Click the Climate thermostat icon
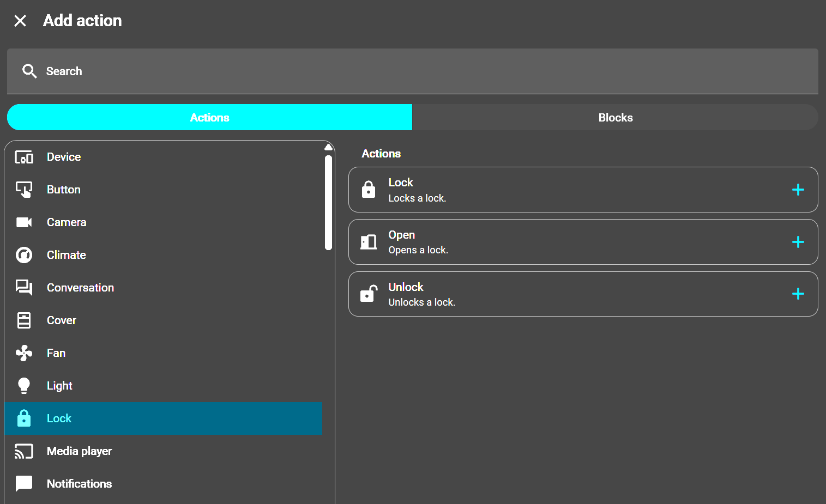Image resolution: width=826 pixels, height=504 pixels. [x=24, y=255]
